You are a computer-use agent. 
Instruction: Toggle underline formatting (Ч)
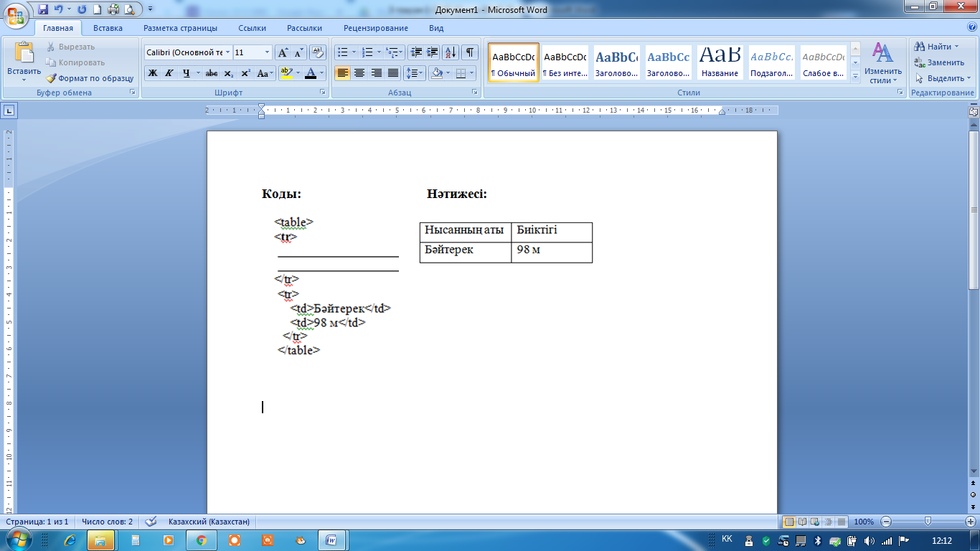186,73
